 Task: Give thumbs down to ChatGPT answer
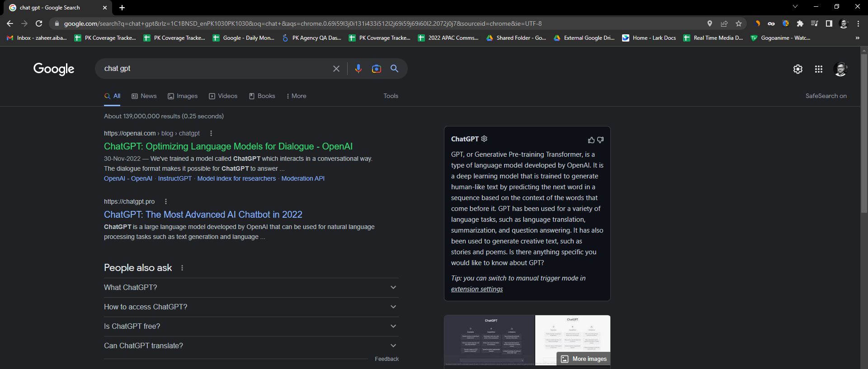(x=600, y=140)
